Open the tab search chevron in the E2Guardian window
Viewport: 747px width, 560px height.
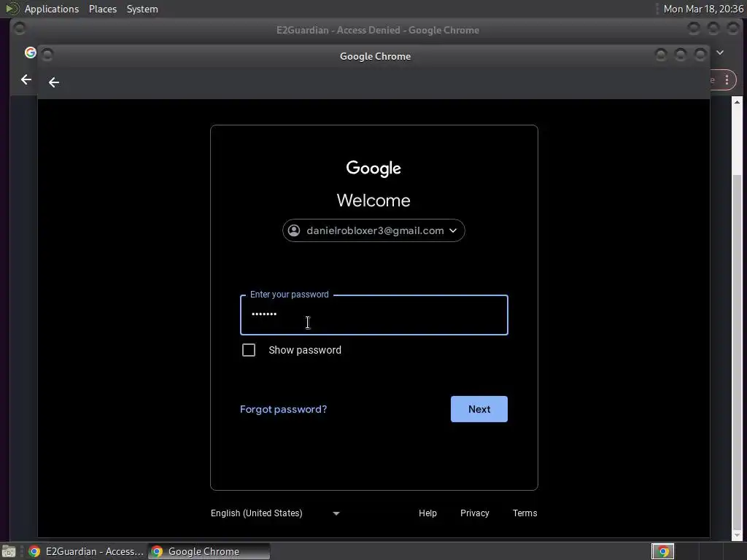pos(720,52)
